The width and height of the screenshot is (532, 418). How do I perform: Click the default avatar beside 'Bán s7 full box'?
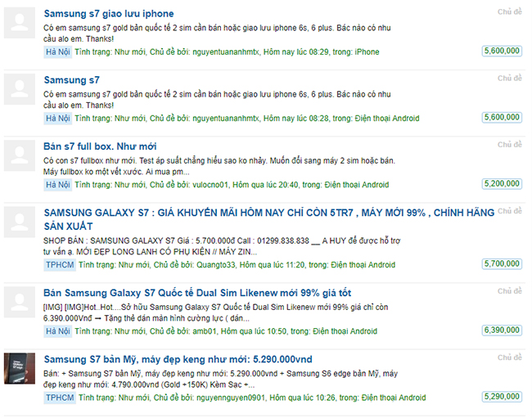(20, 155)
